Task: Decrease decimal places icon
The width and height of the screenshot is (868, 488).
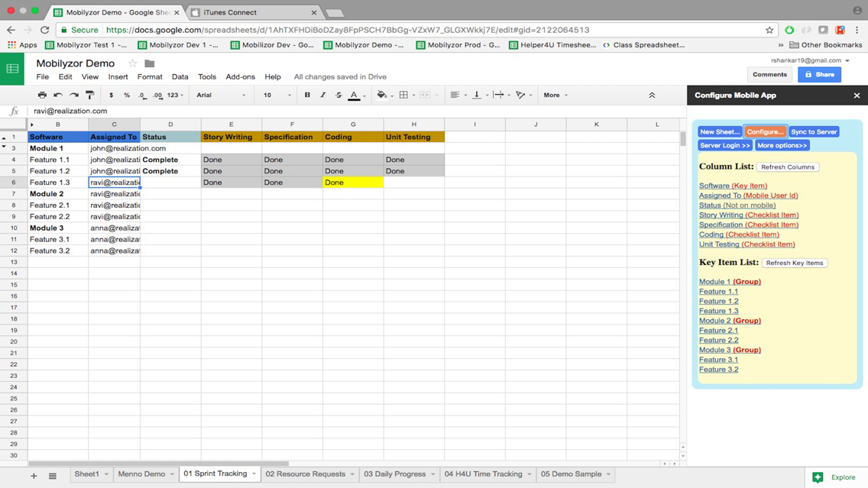Action: [x=142, y=95]
